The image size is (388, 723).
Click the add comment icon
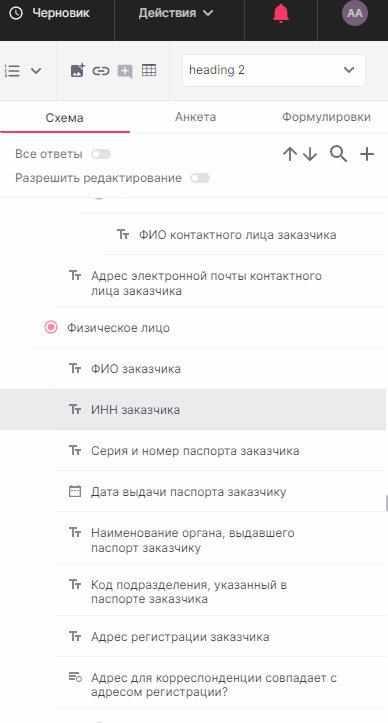tap(125, 71)
